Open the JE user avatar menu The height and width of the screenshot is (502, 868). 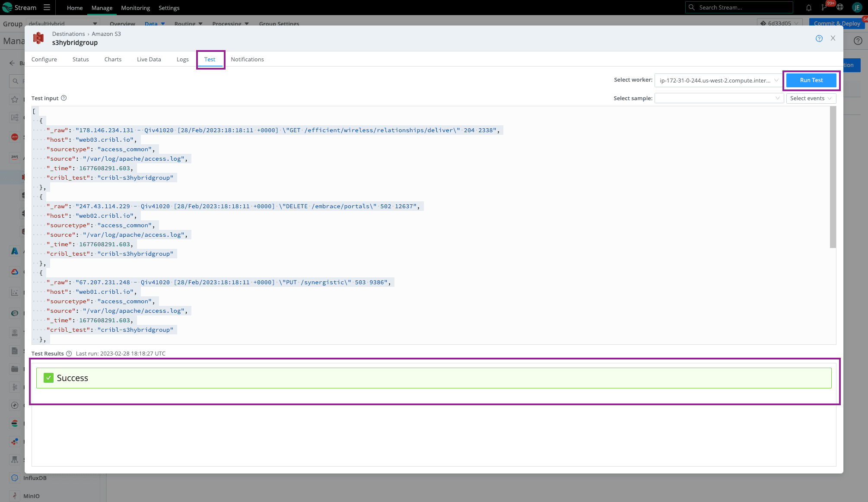[857, 7]
